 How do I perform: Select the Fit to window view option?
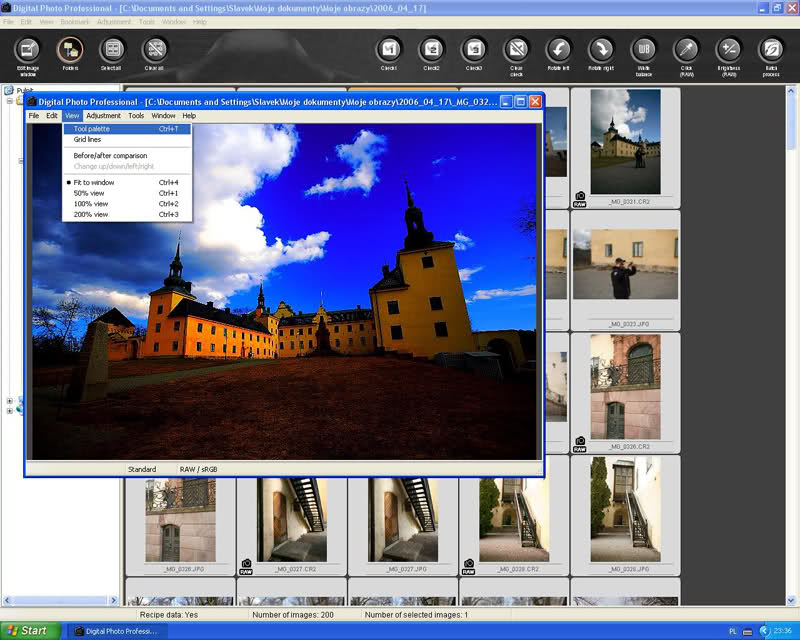pos(127,182)
